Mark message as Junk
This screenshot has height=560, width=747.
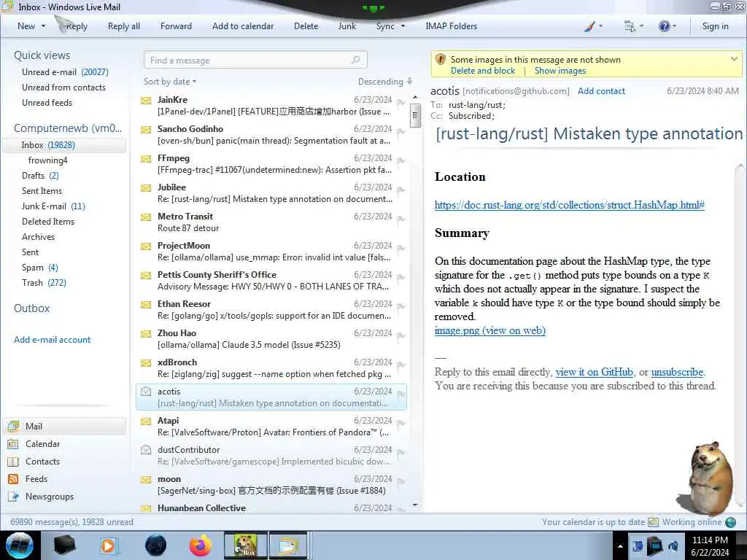(x=347, y=26)
